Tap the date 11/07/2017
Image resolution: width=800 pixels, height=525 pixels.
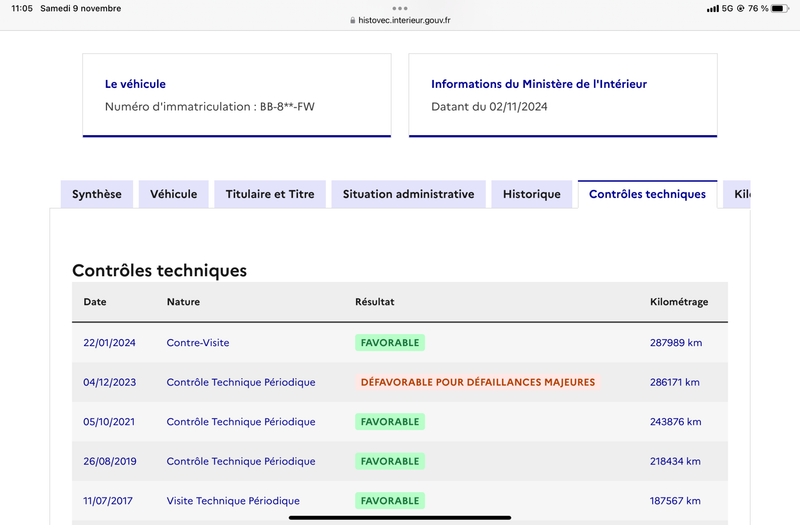(108, 501)
